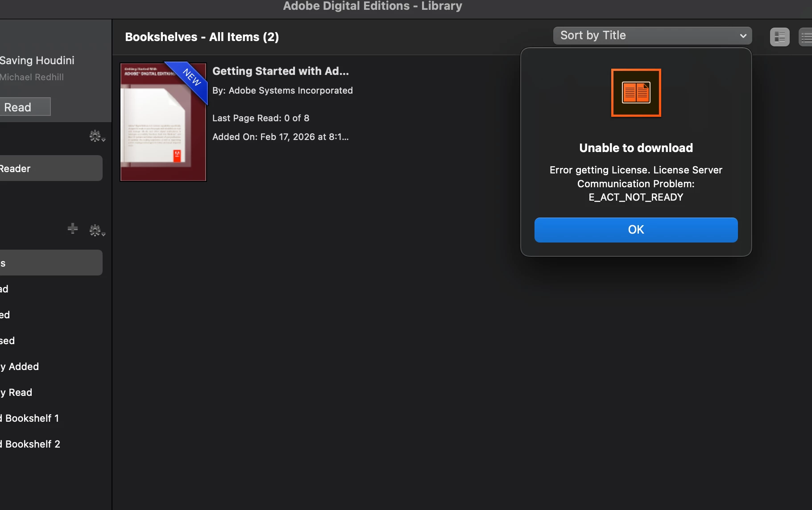Click the Bookshelves - All Items (2) header

pyautogui.click(x=202, y=37)
